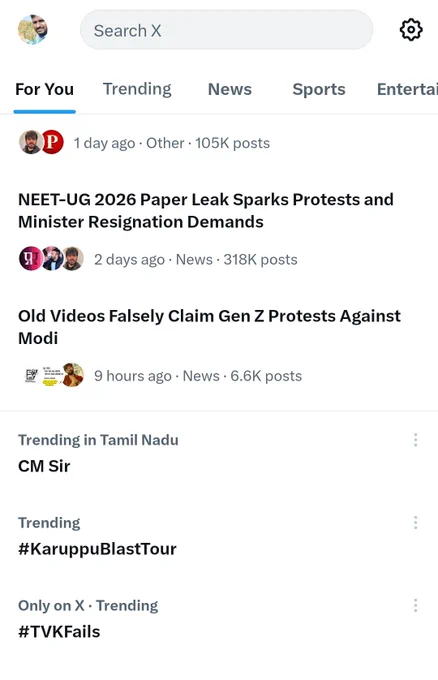Click avatars beside 2 days ago News

[51, 259]
